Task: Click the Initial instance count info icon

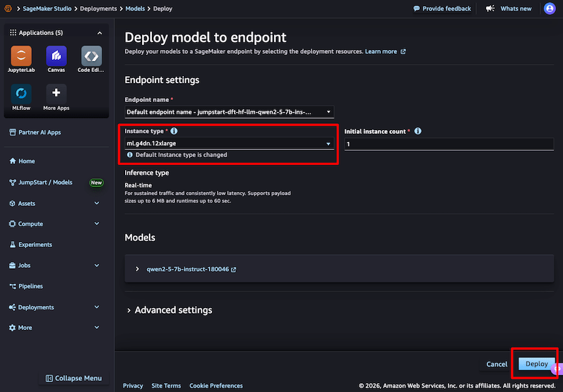Action: (418, 131)
